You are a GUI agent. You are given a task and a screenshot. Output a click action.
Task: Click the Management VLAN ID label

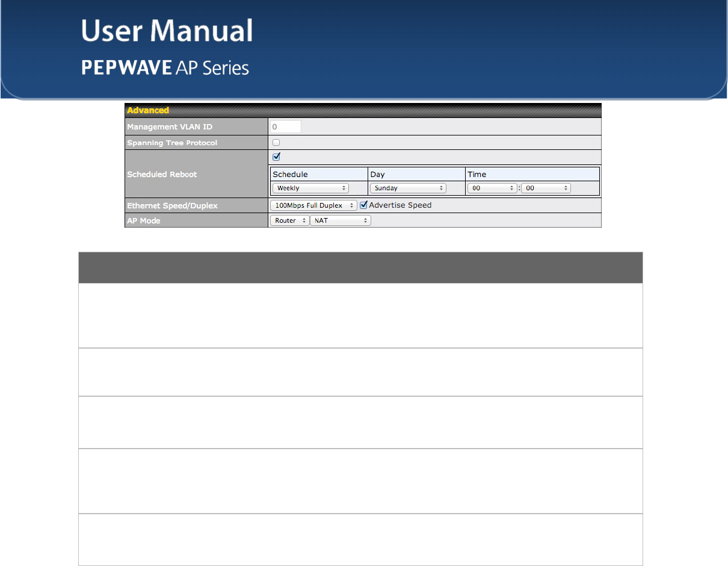tap(170, 126)
